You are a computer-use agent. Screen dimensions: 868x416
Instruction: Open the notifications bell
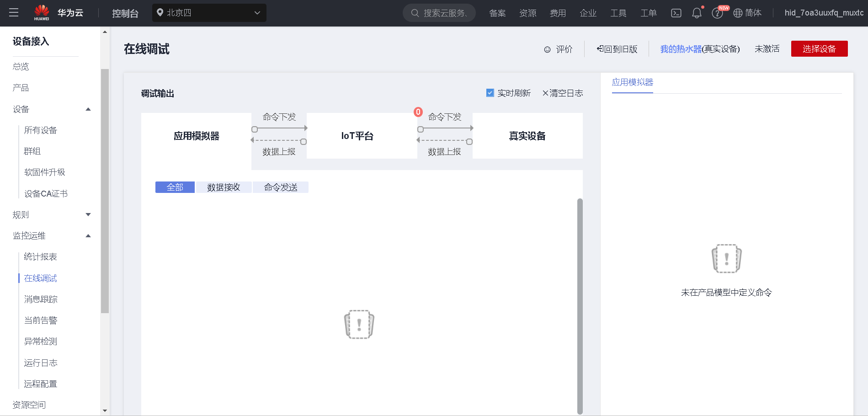(697, 13)
